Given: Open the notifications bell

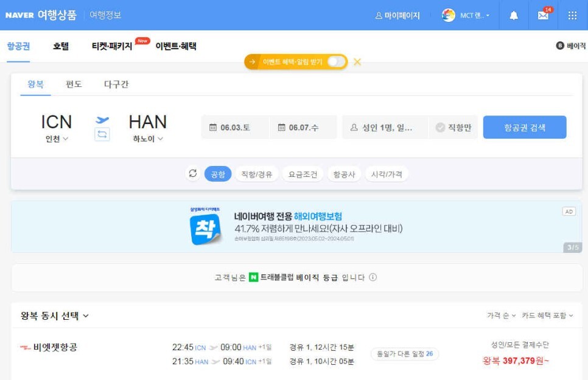Looking at the screenshot, I should click(x=514, y=15).
